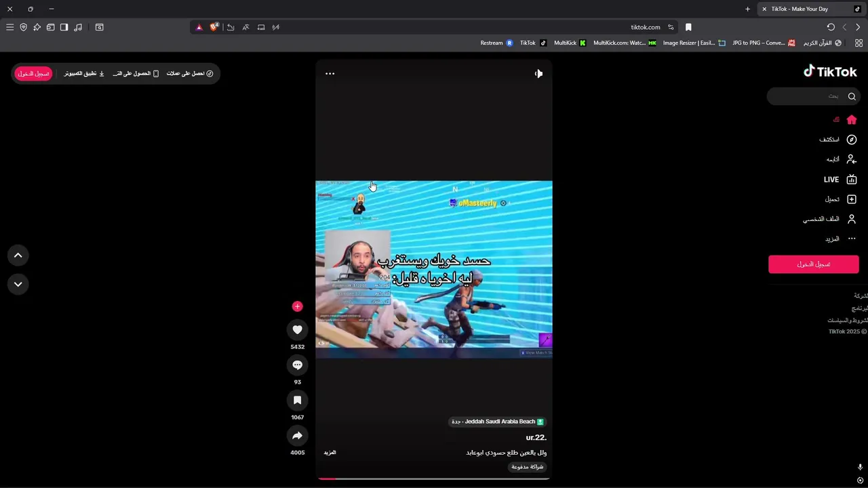Viewport: 868px width, 488px height.
Task: Open the MultiKick bookmark
Action: pyautogui.click(x=570, y=43)
